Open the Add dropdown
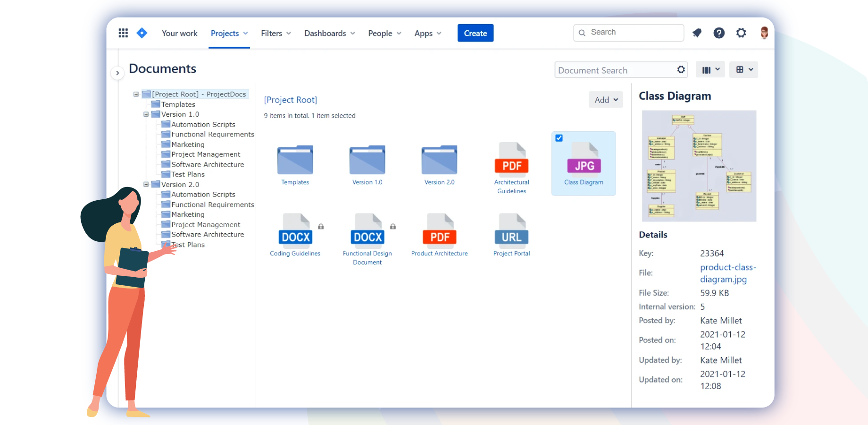868x425 pixels. pos(606,100)
